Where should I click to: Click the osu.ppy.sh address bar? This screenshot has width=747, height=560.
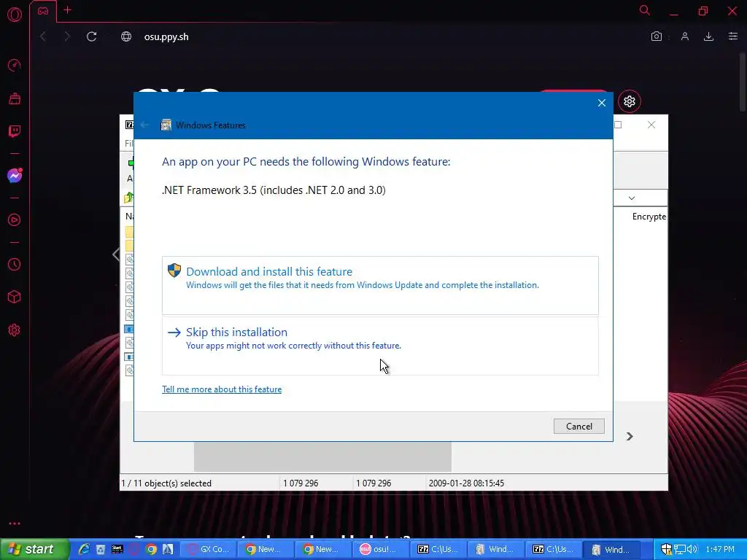(x=166, y=36)
